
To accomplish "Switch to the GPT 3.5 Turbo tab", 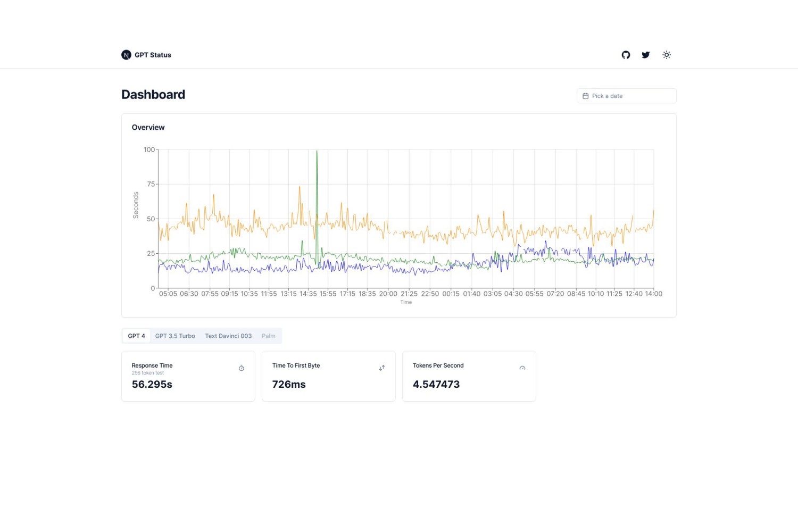I will click(x=175, y=336).
